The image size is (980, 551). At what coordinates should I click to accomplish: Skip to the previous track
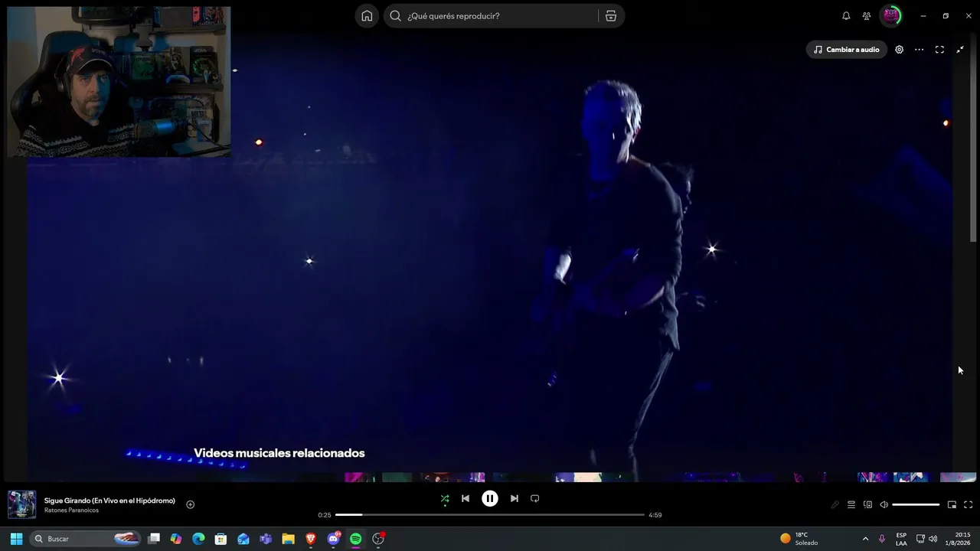coord(465,498)
